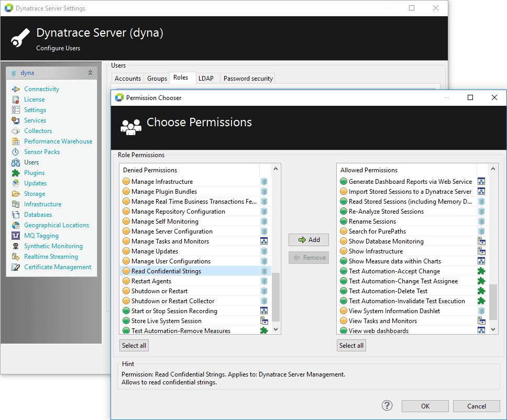
Task: Maximize the Permission Chooser window
Action: (470, 97)
